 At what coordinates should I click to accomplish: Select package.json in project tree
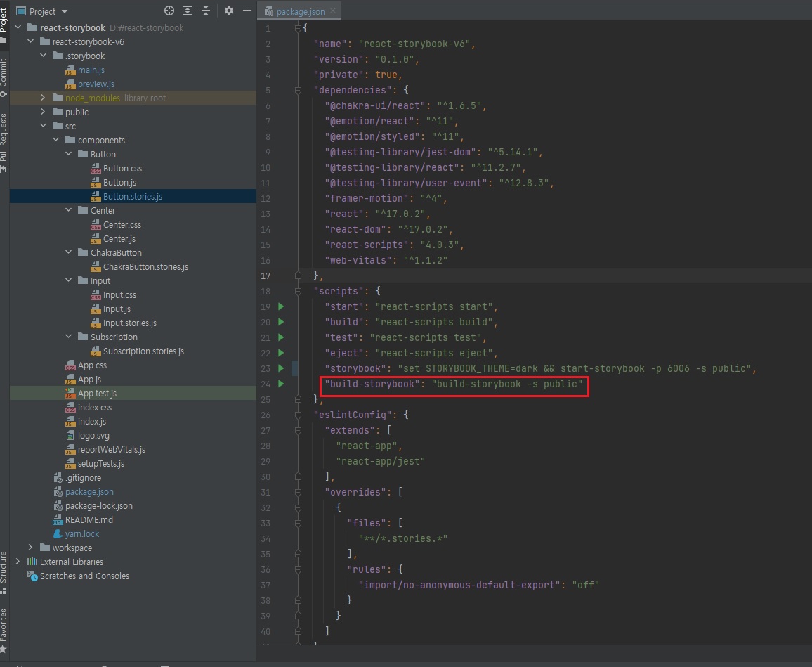click(x=84, y=491)
